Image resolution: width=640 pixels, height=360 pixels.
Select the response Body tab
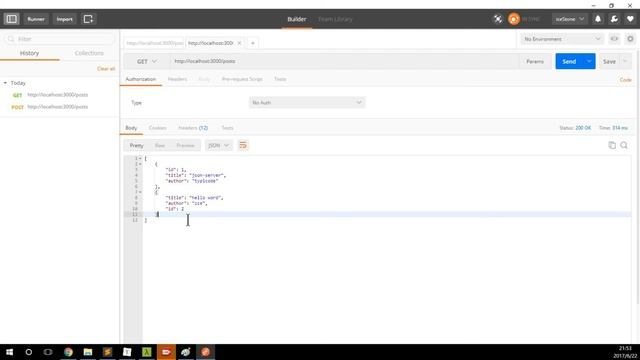click(x=131, y=128)
